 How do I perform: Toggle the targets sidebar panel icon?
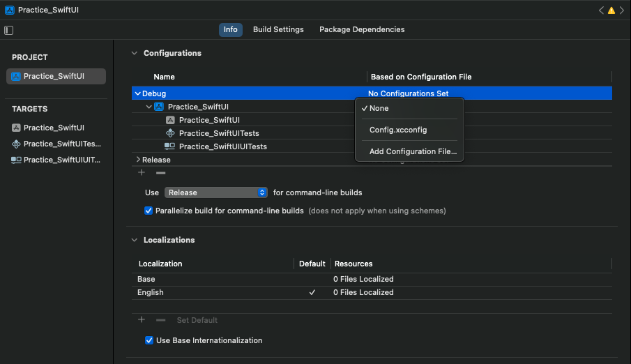pos(9,30)
